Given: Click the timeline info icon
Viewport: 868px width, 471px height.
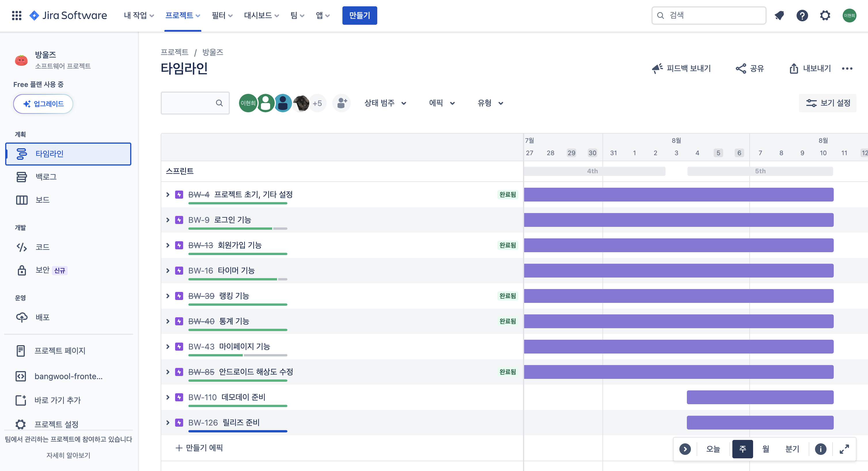Looking at the screenshot, I should tap(820, 449).
